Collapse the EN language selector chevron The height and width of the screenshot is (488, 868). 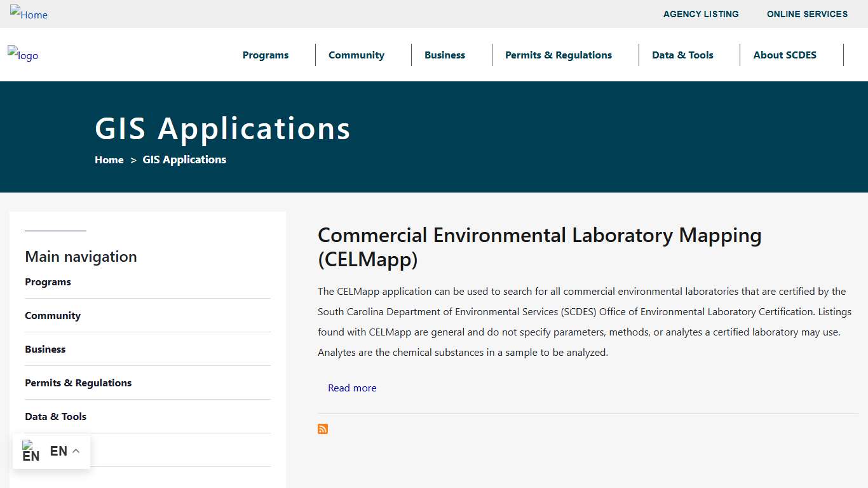coord(76,451)
